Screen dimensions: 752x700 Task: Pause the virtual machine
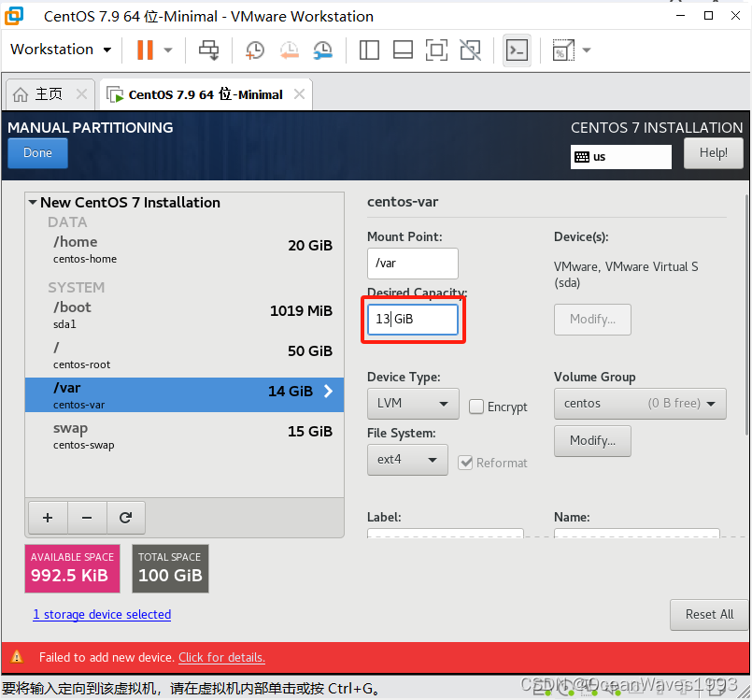pos(145,50)
